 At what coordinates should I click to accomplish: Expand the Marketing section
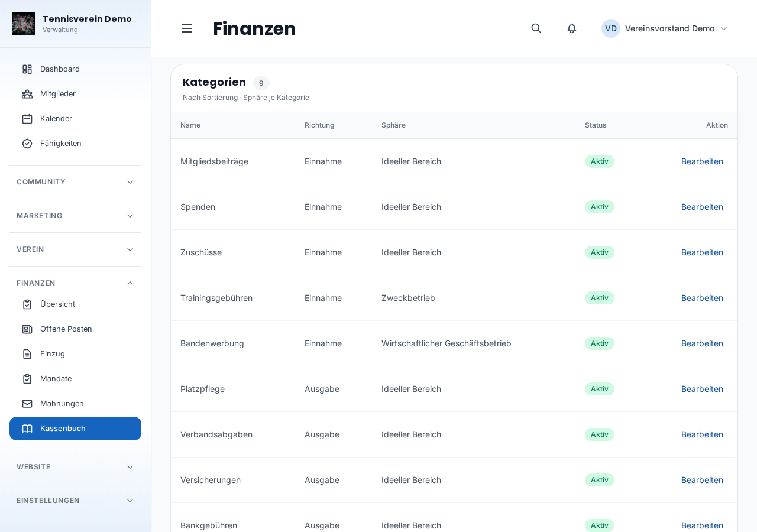tap(75, 216)
